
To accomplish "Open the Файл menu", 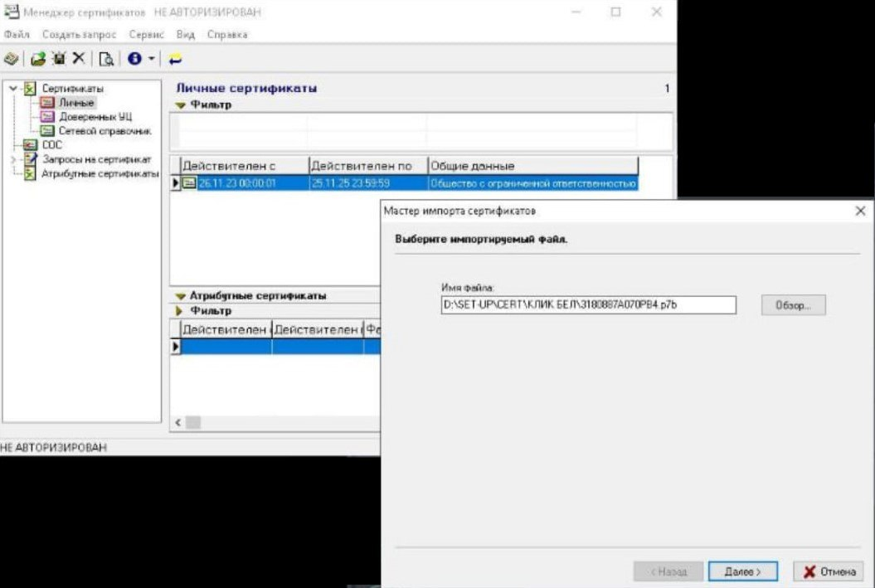I will (17, 35).
